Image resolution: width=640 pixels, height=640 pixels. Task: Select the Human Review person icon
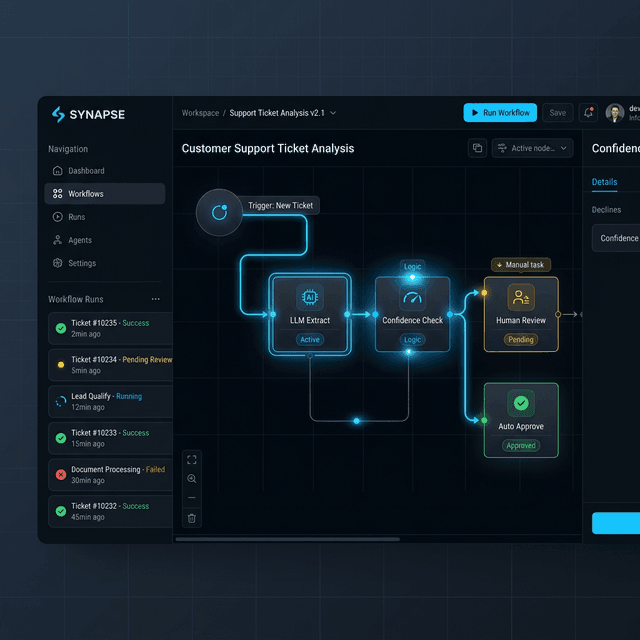click(521, 297)
